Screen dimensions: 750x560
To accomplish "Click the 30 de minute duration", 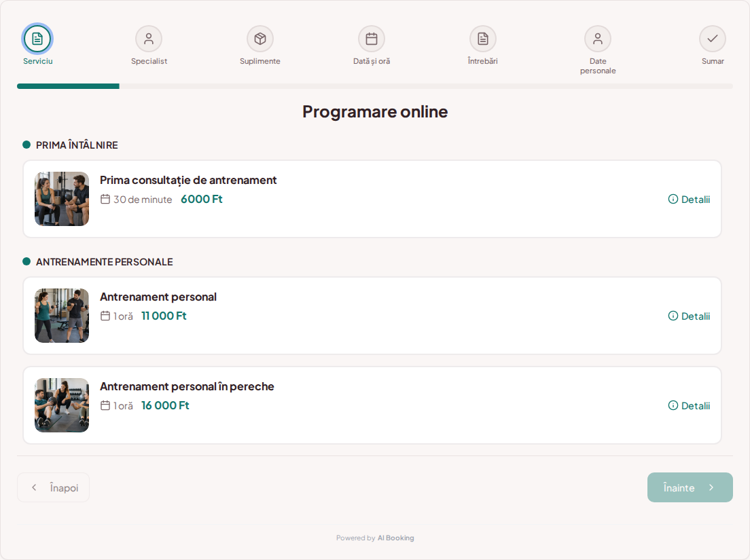I will click(143, 200).
